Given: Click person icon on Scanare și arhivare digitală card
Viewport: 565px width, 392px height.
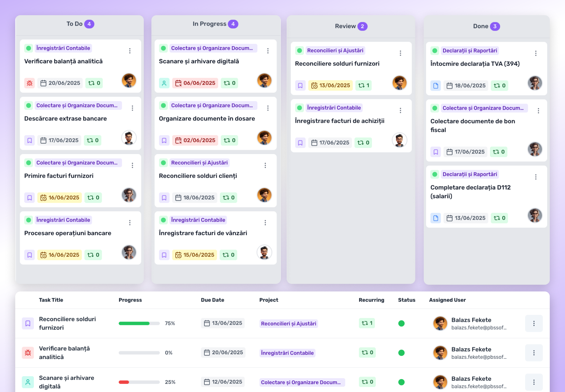Looking at the screenshot, I should click(164, 83).
